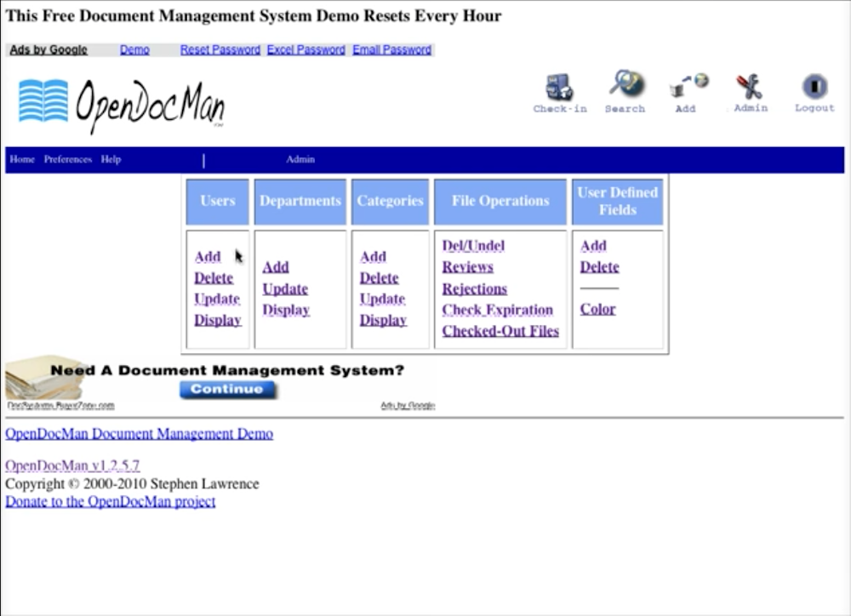Add a user defined field
This screenshot has width=851, height=616.
pyautogui.click(x=593, y=246)
